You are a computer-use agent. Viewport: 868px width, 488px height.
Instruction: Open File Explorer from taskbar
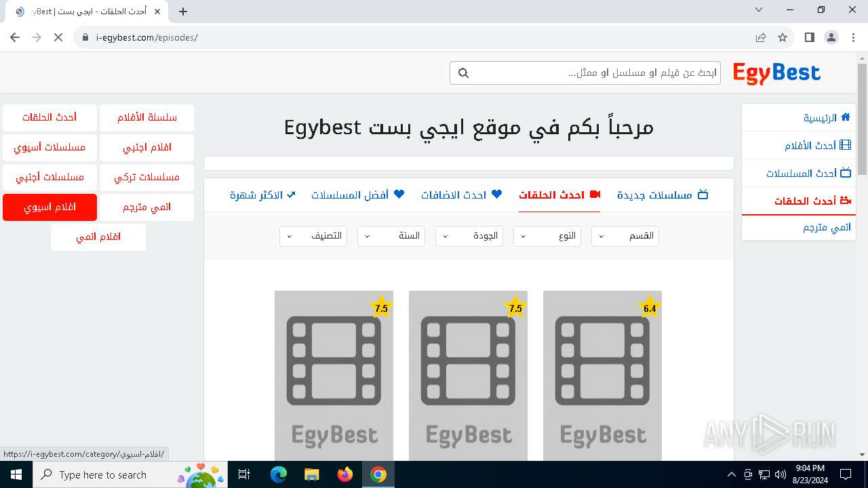point(312,474)
